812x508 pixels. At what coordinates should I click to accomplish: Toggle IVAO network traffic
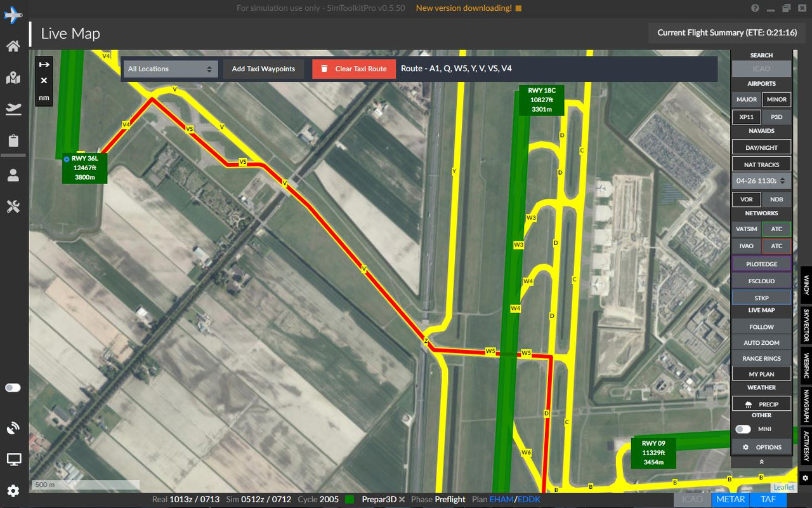pyautogui.click(x=747, y=246)
